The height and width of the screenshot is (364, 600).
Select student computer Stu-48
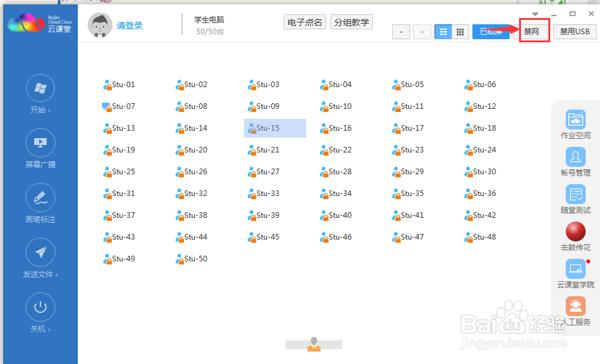point(480,237)
